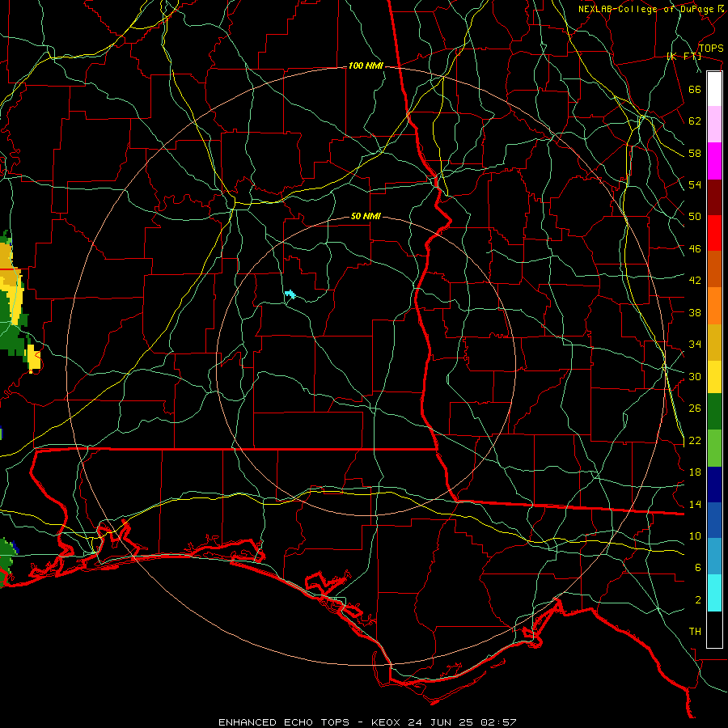This screenshot has width=728, height=728.
Task: Click the legend value 22
Action: point(695,441)
